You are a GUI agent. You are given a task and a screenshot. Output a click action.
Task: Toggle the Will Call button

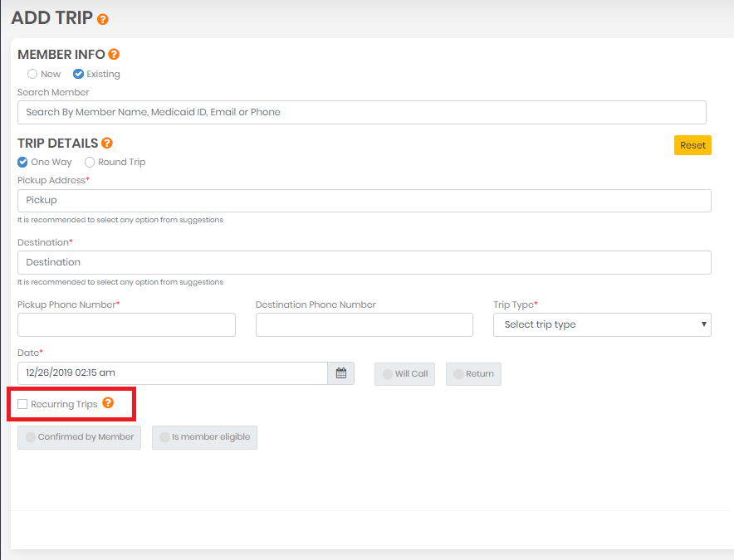(404, 374)
